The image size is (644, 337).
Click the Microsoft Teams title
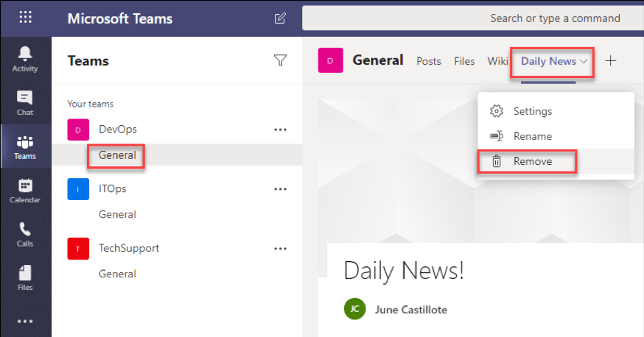(x=120, y=18)
